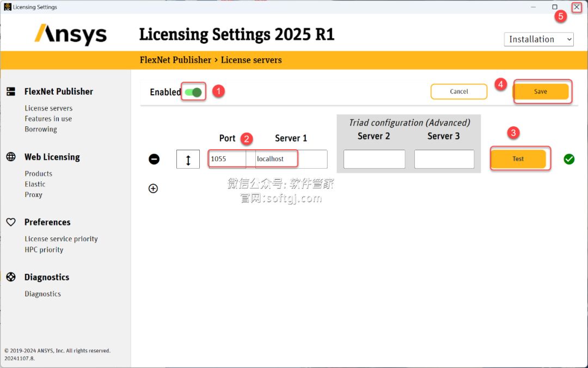
Task: Click the Licensing Settings title bar app icon
Action: (8, 7)
